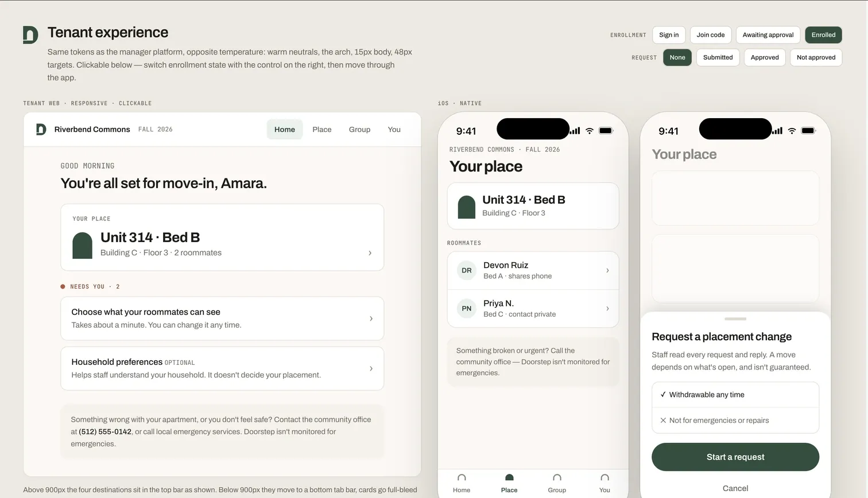
Task: Set request state to Submitted
Action: click(718, 57)
